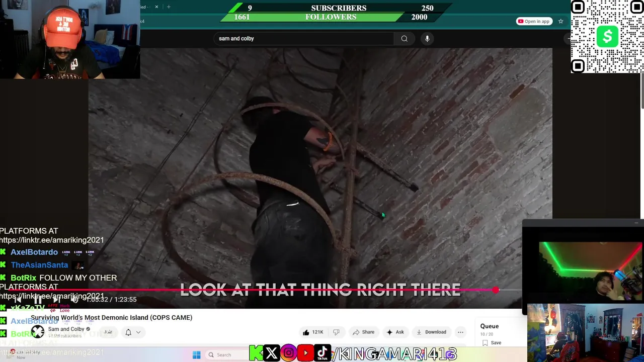The height and width of the screenshot is (362, 644).
Task: Download the video
Action: 431,332
